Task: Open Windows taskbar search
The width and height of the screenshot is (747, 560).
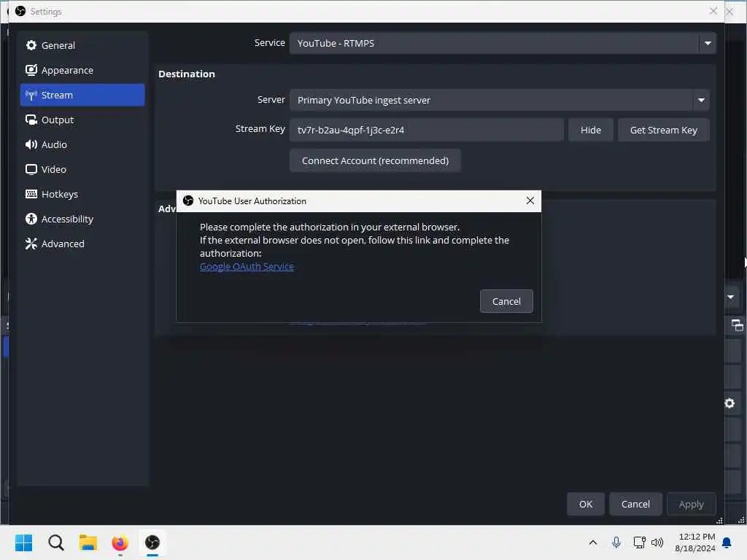Action: [x=55, y=542]
